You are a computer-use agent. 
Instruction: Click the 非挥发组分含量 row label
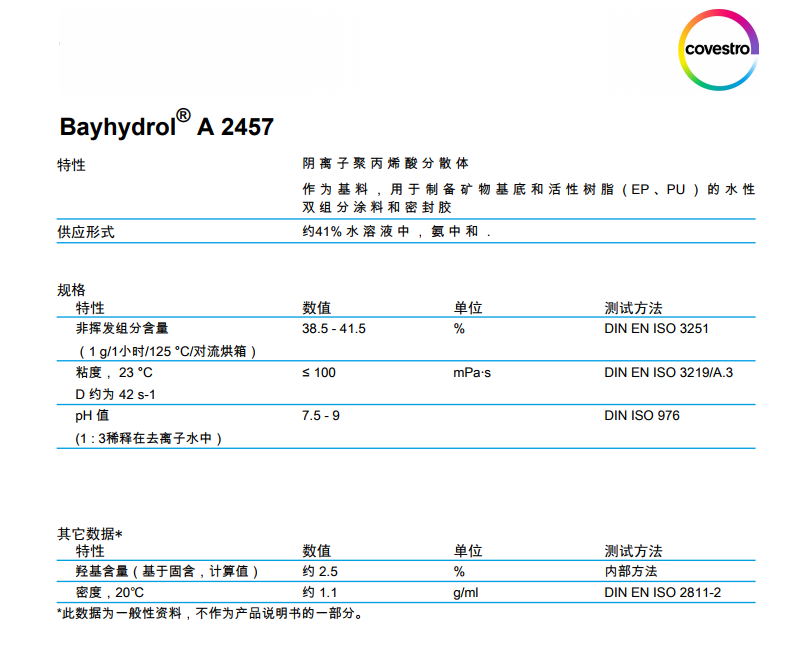(121, 328)
